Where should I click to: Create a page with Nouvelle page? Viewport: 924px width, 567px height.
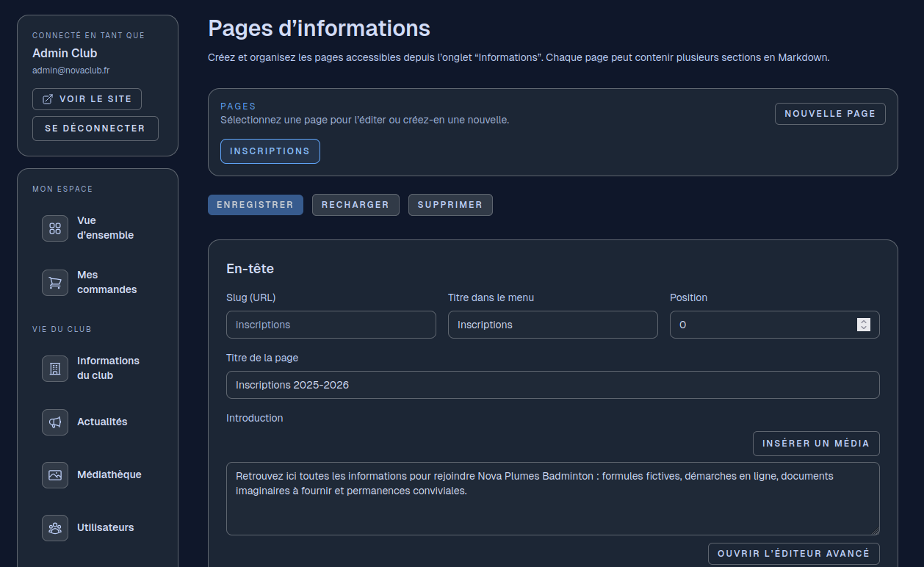[x=830, y=114]
